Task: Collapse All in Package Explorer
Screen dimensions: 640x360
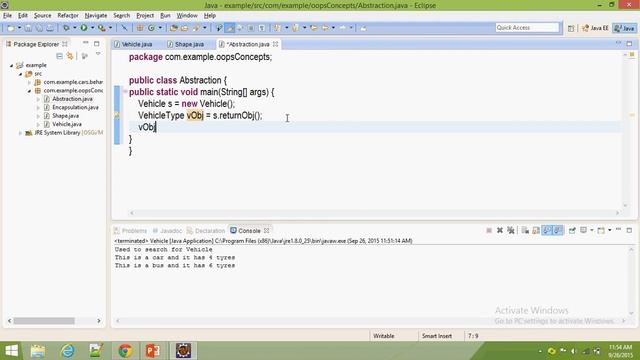Action: (60, 56)
